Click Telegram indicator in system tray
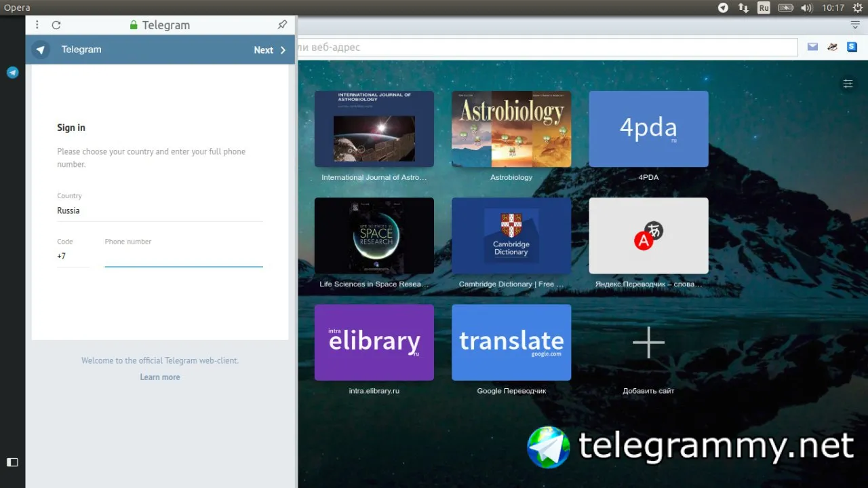This screenshot has height=488, width=868. [723, 7]
